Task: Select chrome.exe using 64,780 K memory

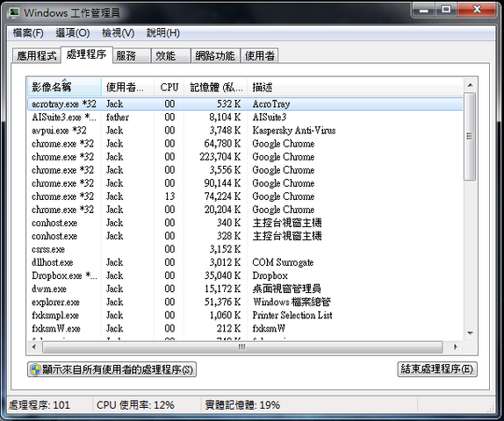Action: tap(245, 144)
